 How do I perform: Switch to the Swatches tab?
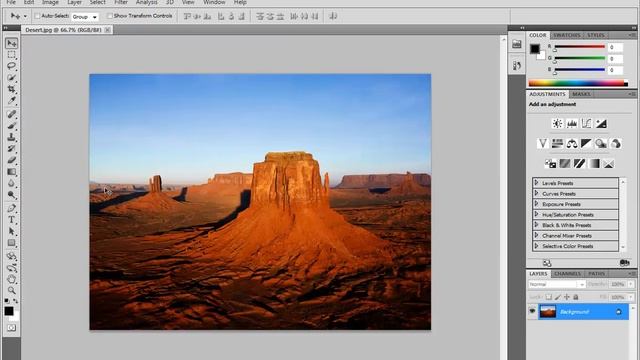point(567,35)
